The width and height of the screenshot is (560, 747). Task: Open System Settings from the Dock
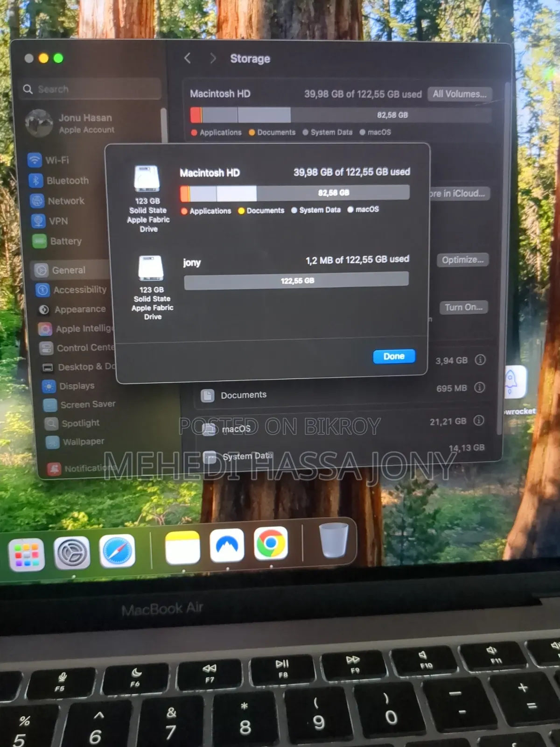pos(72,553)
